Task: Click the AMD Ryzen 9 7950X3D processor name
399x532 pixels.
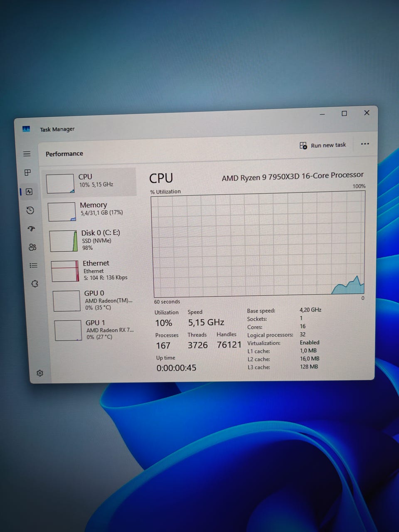Action: click(x=293, y=177)
